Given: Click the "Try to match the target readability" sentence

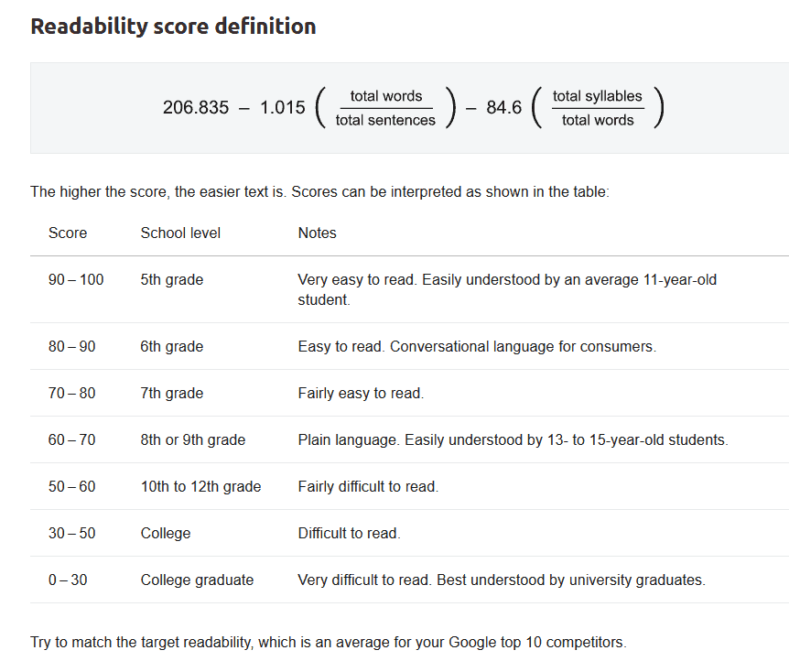Looking at the screenshot, I should 329,642.
